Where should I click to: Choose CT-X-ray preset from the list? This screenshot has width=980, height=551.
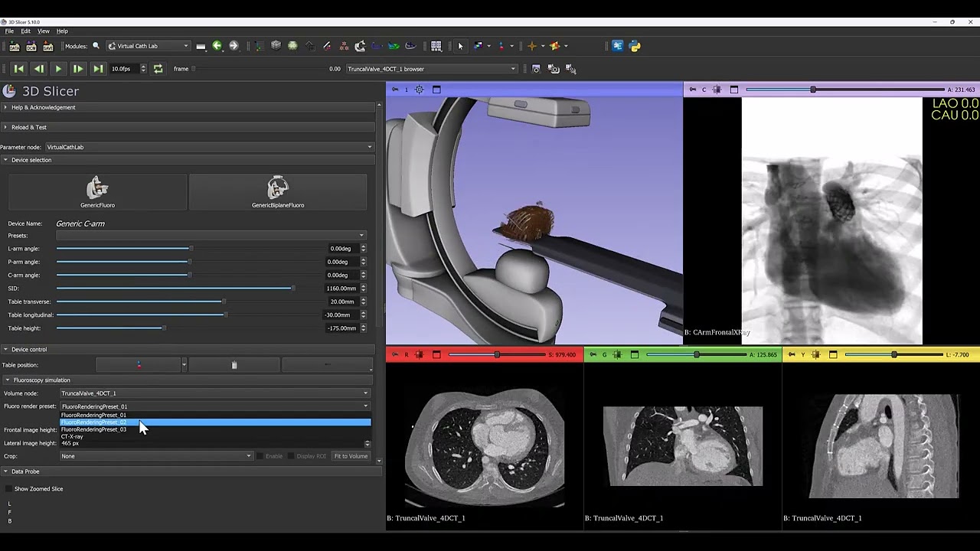(x=215, y=437)
